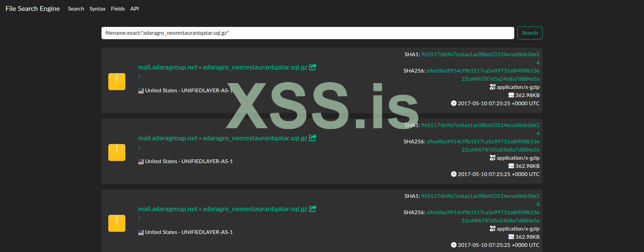Open the API page
The height and width of the screenshot is (252, 644).
tap(135, 9)
